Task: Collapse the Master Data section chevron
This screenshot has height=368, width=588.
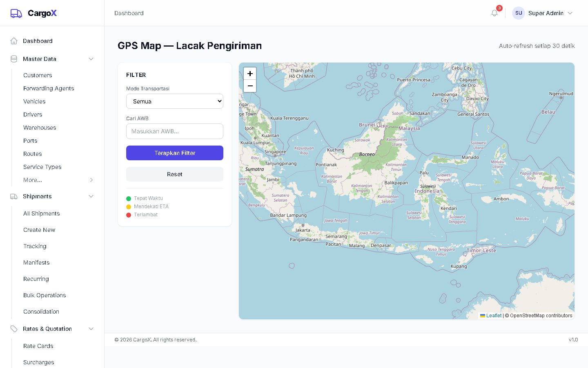Action: (91, 59)
